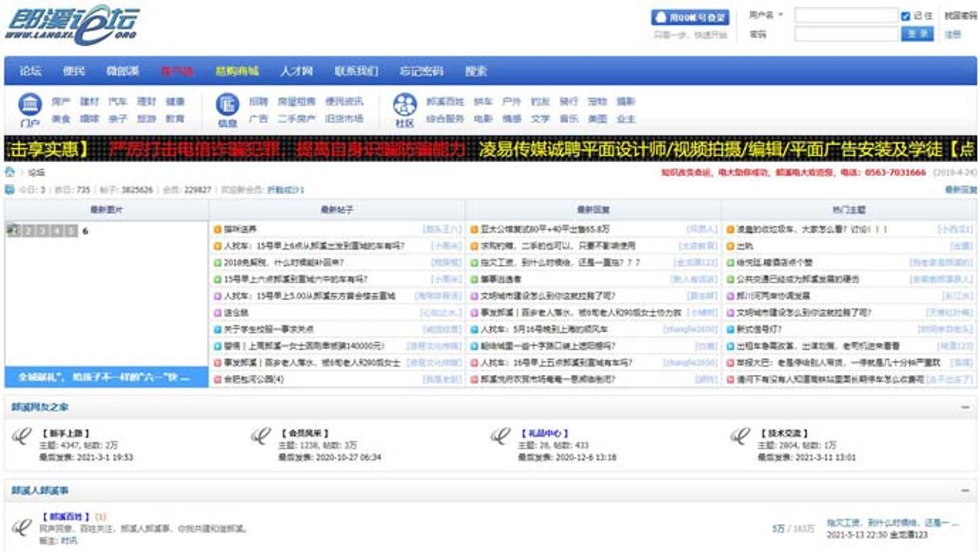
Task: Open the site logo at top left
Action: coord(72,23)
